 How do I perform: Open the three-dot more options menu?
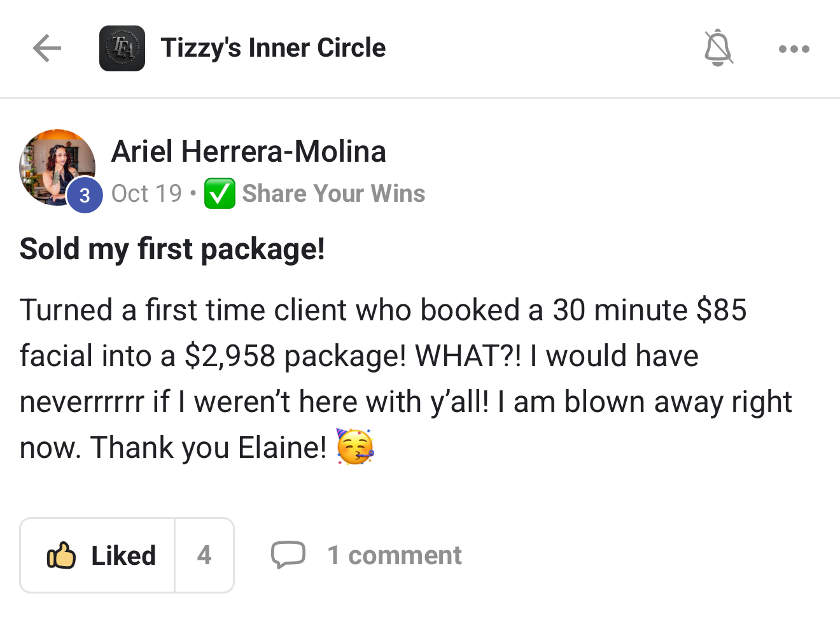click(794, 49)
